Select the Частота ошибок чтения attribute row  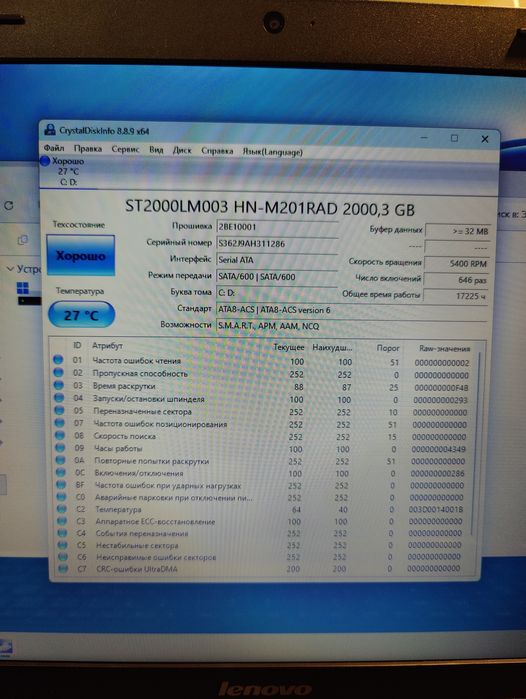(x=263, y=361)
